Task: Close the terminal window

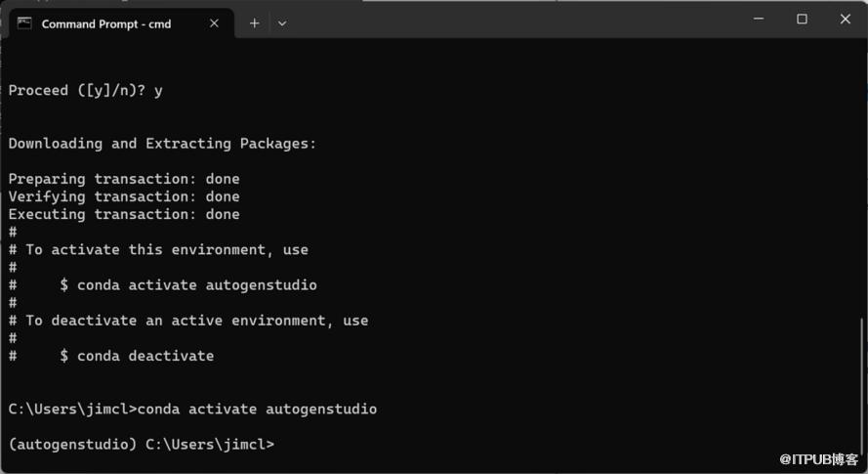Action: pyautogui.click(x=846, y=20)
